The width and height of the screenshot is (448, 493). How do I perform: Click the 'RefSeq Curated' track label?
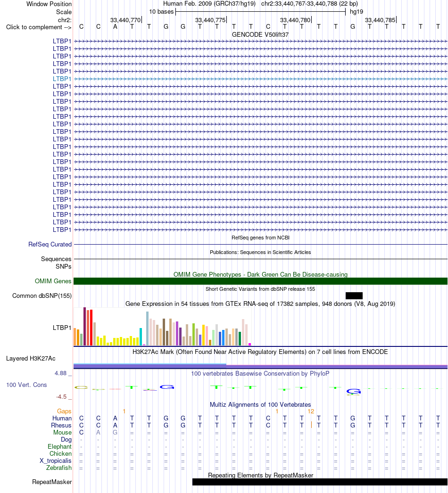click(50, 244)
